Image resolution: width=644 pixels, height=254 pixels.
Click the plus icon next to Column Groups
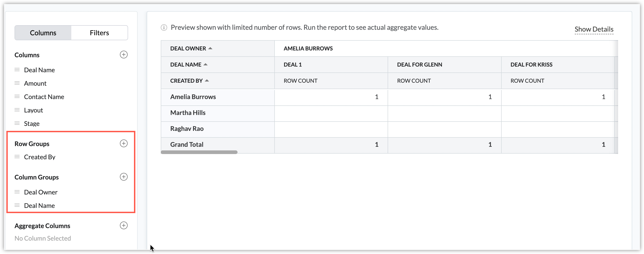(124, 177)
